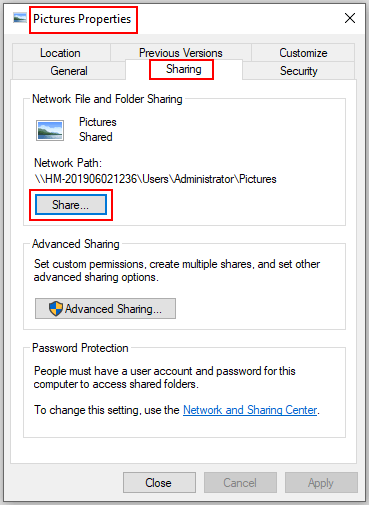Click the Share... button

[71, 205]
